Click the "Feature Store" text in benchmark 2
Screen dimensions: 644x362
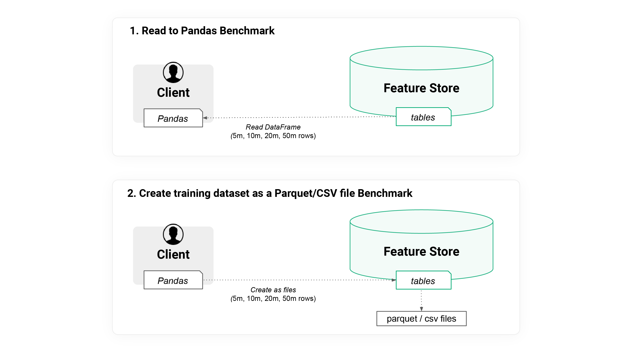421,251
